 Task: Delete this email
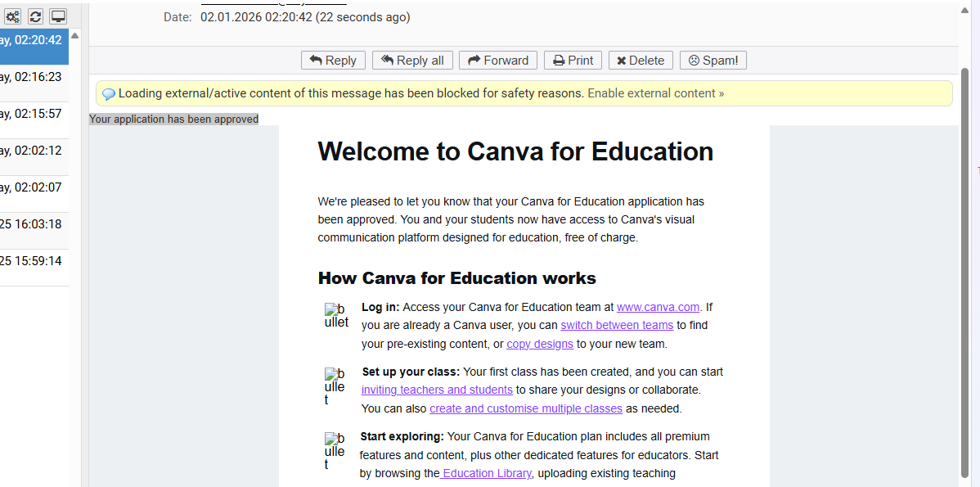tap(641, 61)
